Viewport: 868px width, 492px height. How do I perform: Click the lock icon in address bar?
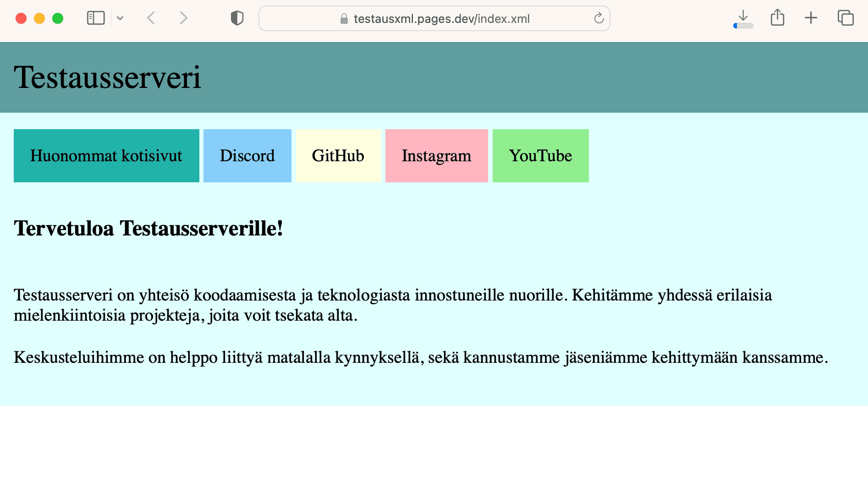344,19
